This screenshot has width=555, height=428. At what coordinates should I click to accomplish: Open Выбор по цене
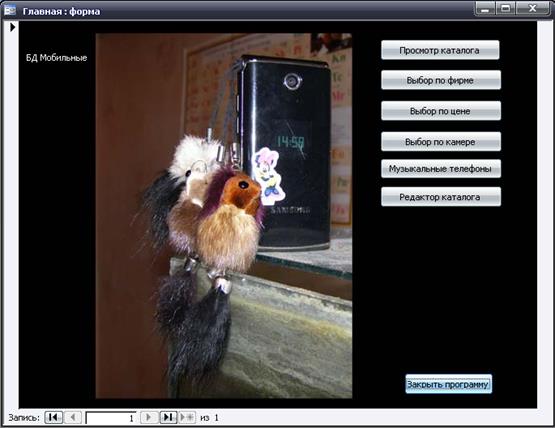[441, 111]
